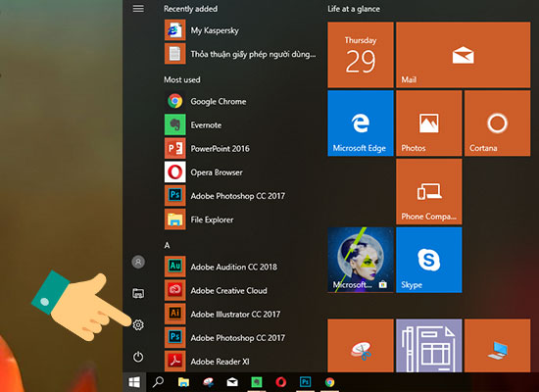
Task: Open the Settings gear in Start sidebar
Action: pos(138,325)
